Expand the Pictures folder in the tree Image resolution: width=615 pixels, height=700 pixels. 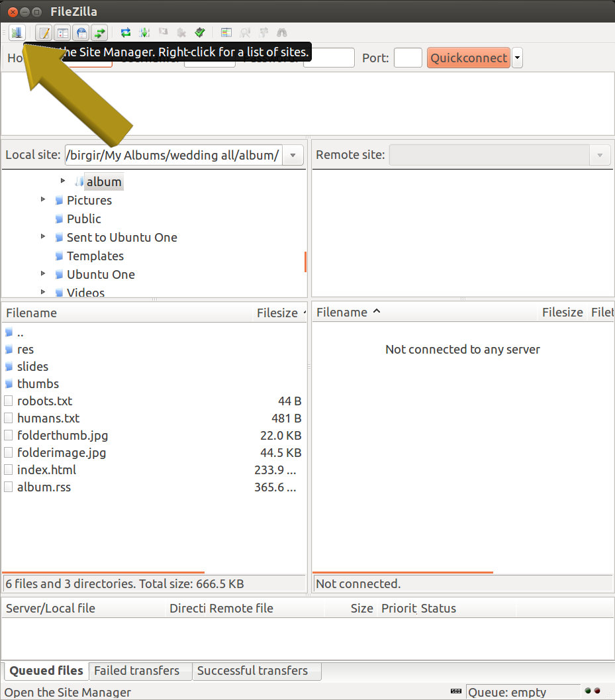43,200
